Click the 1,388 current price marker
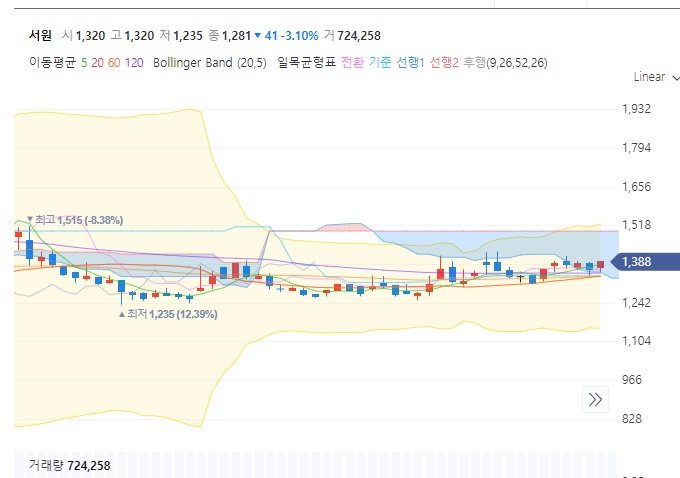The height and width of the screenshot is (478, 680). tap(645, 262)
